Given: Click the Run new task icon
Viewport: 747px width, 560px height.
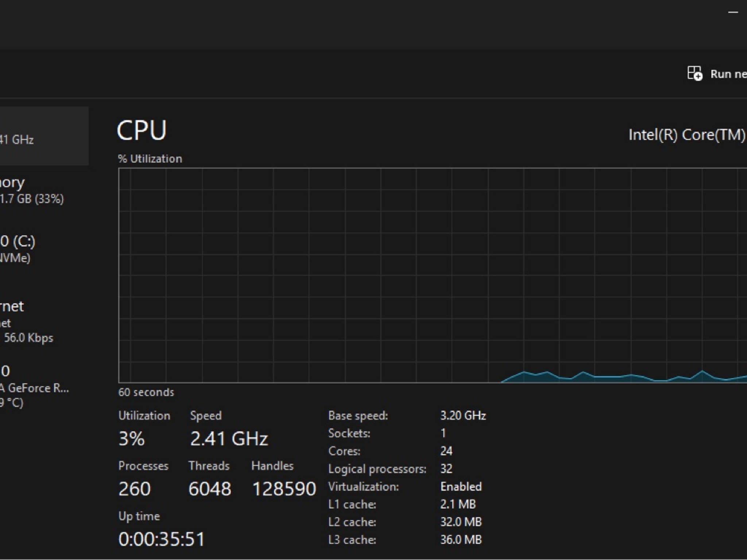Looking at the screenshot, I should click(x=694, y=74).
